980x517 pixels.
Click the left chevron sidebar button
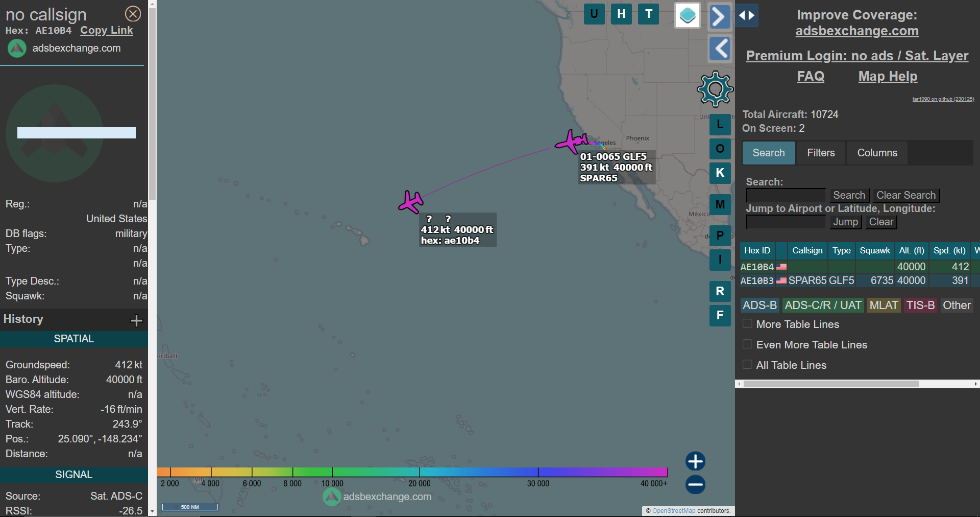pyautogui.click(x=720, y=49)
